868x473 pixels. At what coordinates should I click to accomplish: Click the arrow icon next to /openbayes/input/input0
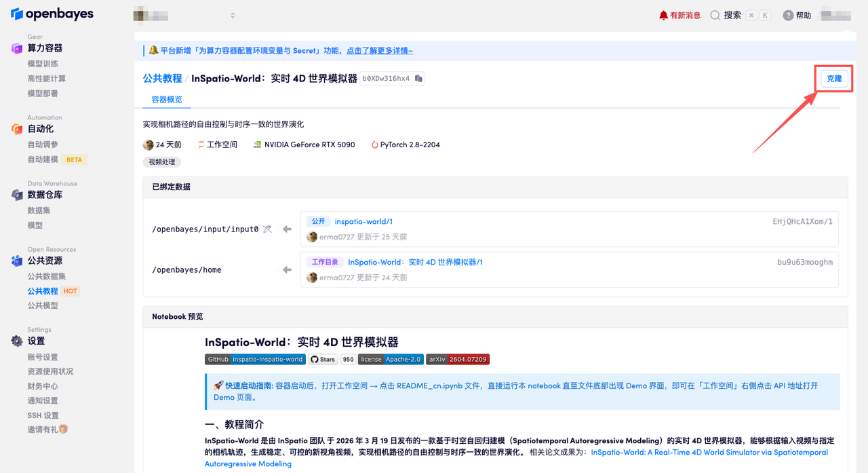[x=287, y=229]
